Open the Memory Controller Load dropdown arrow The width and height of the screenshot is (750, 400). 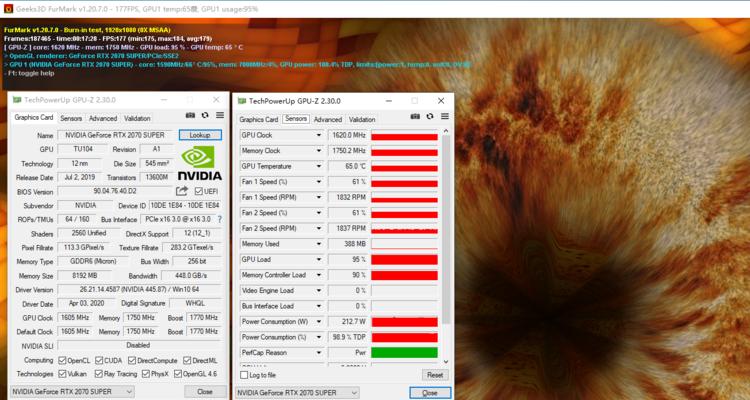pos(319,275)
